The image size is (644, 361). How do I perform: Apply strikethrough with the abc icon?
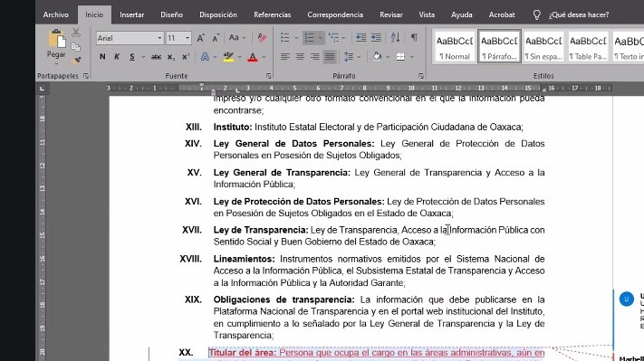pos(156,57)
